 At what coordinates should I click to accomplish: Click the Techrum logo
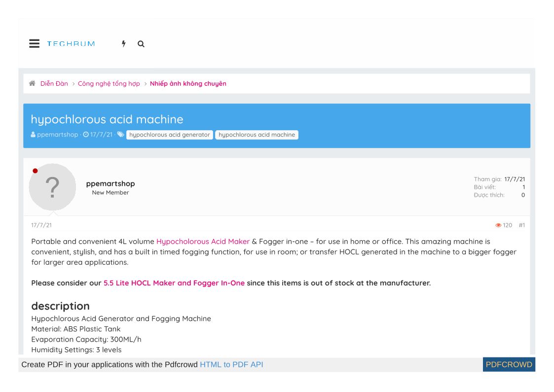click(71, 44)
